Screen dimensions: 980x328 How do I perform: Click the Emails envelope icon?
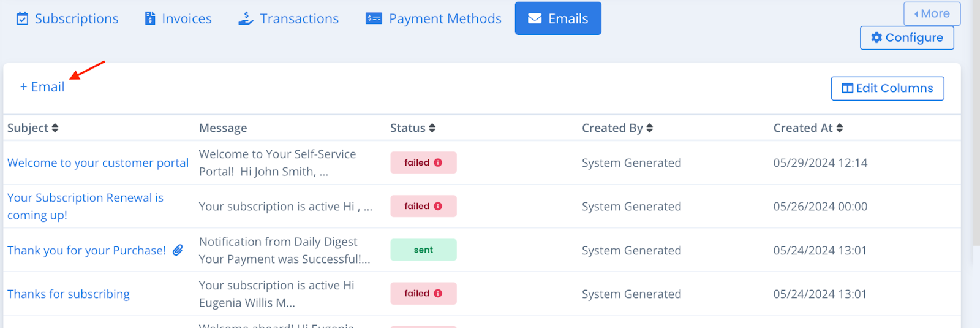click(535, 18)
